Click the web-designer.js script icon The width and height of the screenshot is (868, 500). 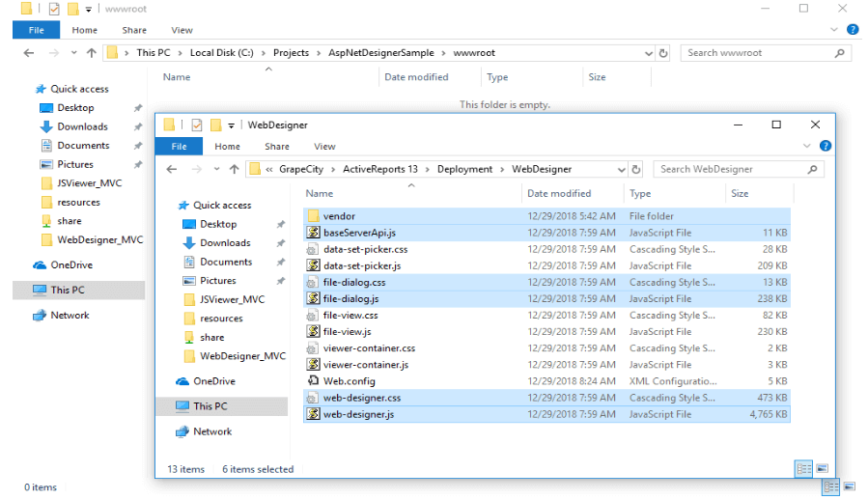click(x=314, y=414)
